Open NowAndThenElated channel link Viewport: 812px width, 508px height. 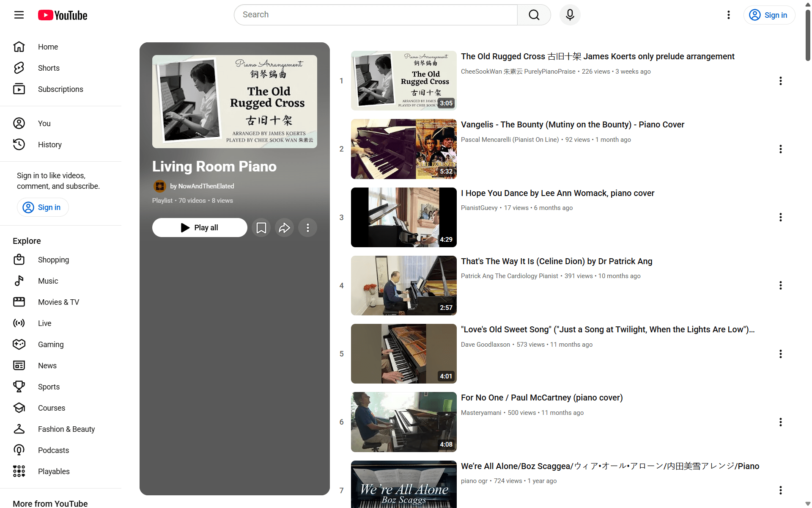202,186
